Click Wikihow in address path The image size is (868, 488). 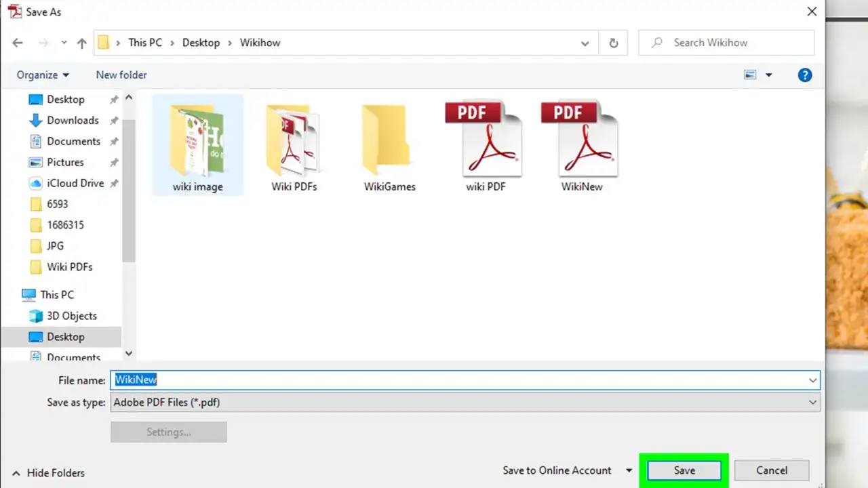point(260,43)
